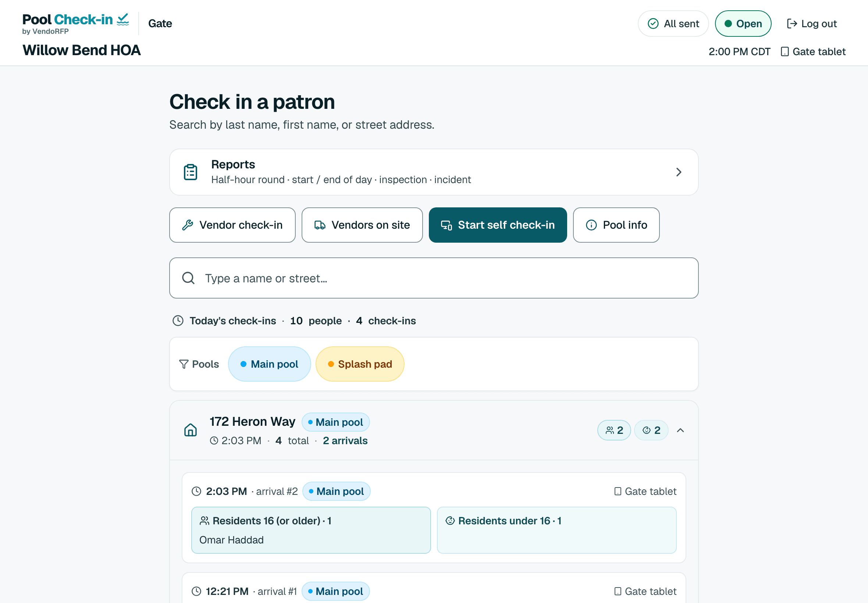This screenshot has width=868, height=603.
Task: Collapse the 172 Heron Way card
Action: (x=680, y=430)
